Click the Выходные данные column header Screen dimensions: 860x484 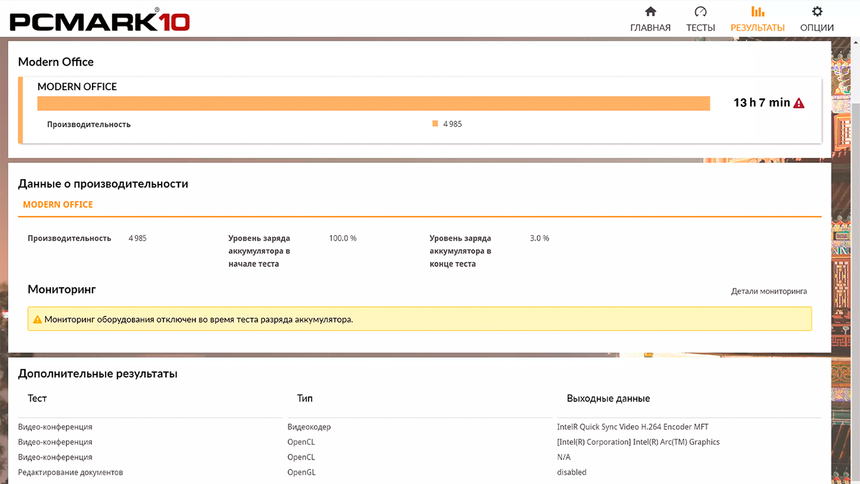point(608,398)
